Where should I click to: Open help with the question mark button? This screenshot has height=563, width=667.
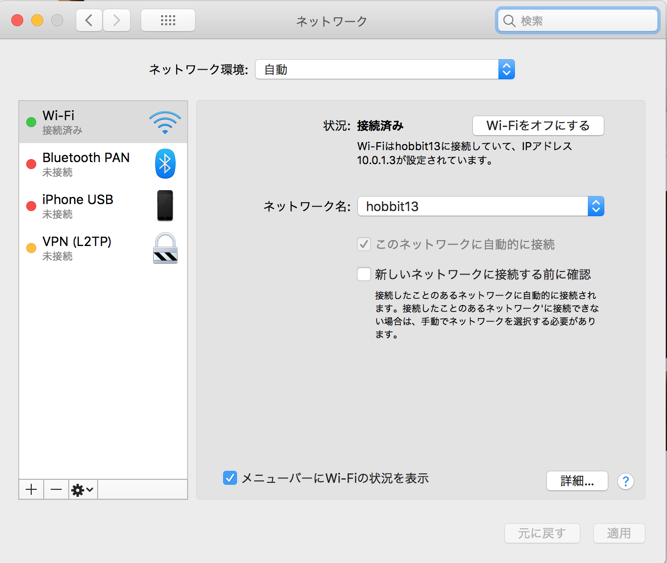click(625, 481)
